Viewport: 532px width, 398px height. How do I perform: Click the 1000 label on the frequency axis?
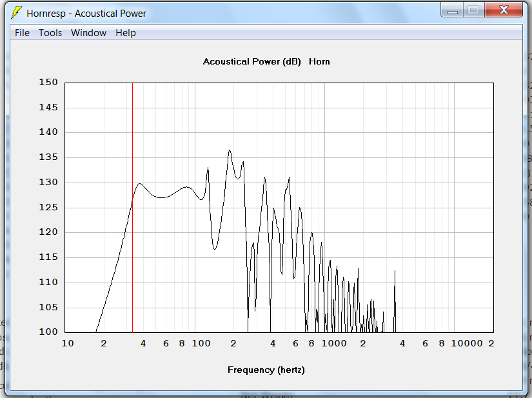pos(334,343)
